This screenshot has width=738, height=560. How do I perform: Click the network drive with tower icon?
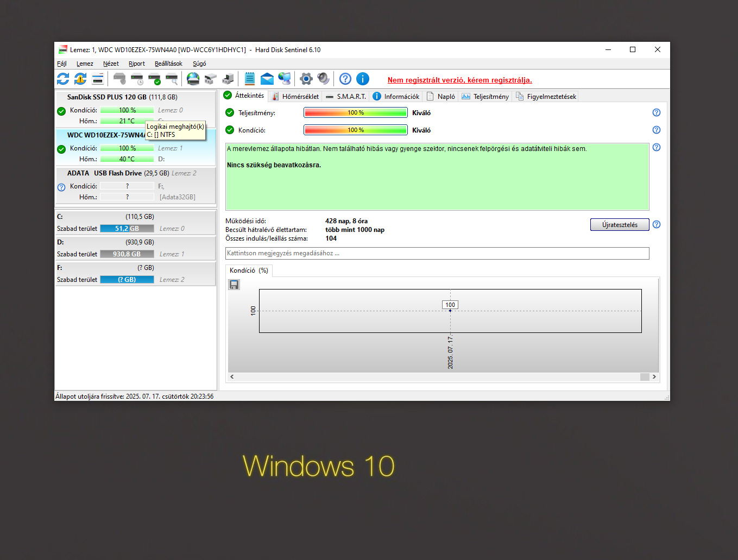228,79
